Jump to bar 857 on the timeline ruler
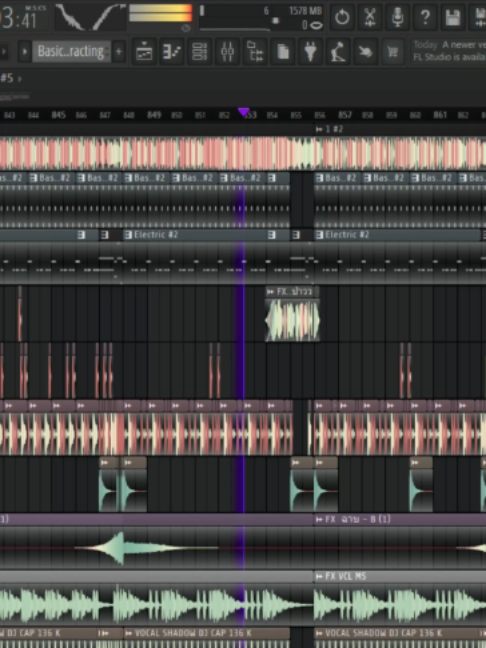 pos(345,115)
